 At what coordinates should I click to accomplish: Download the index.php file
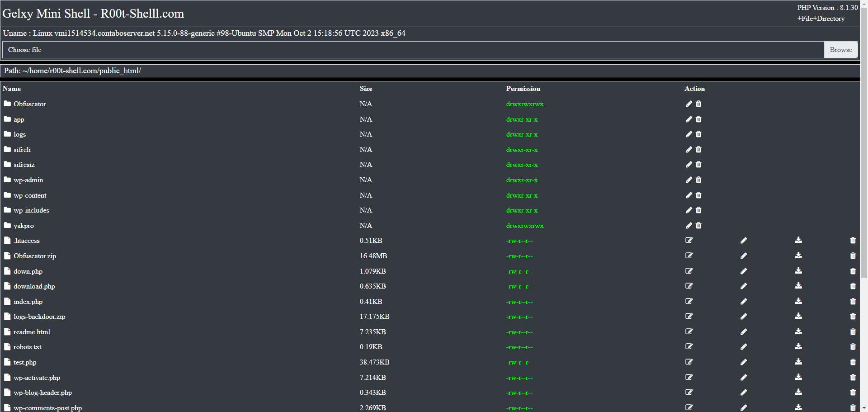point(798,301)
